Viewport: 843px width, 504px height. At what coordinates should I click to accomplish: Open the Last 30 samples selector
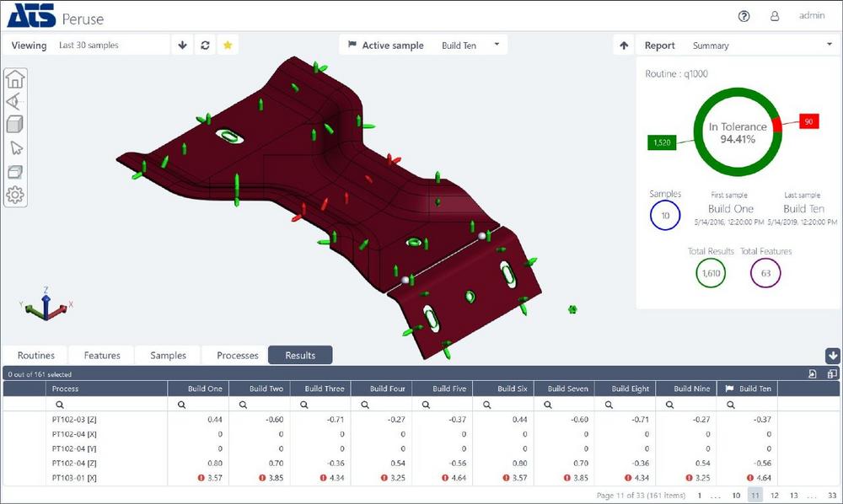pos(113,46)
